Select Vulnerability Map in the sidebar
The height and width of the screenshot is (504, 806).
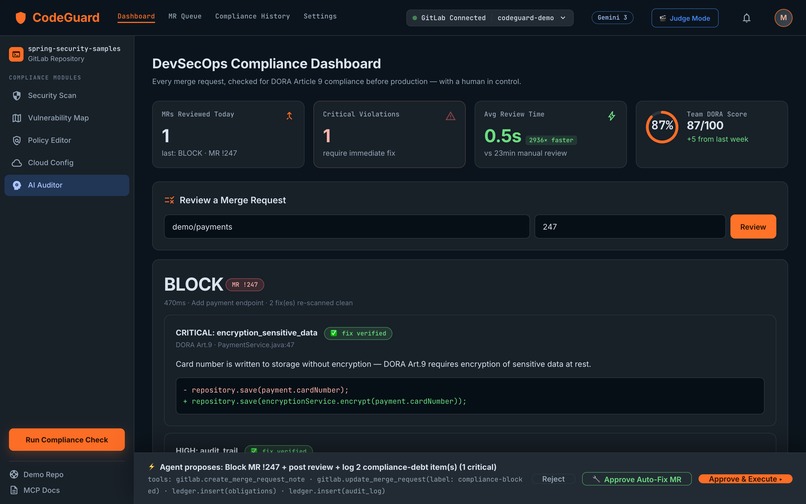pyautogui.click(x=67, y=118)
